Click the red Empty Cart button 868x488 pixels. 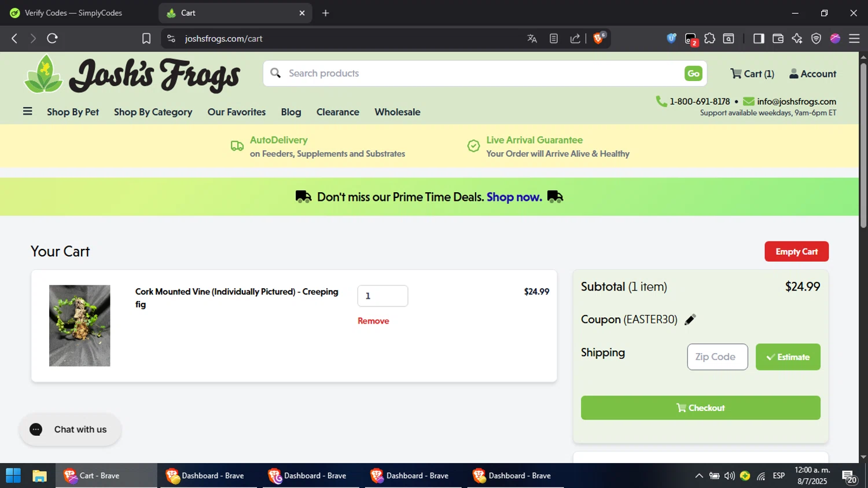tap(796, 251)
